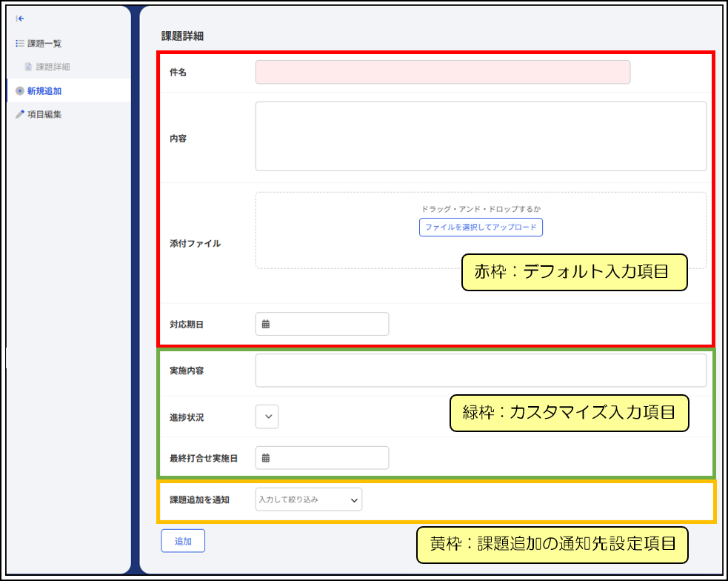Click the ドラッグ・アンド・ドロップするか text

[x=481, y=209]
